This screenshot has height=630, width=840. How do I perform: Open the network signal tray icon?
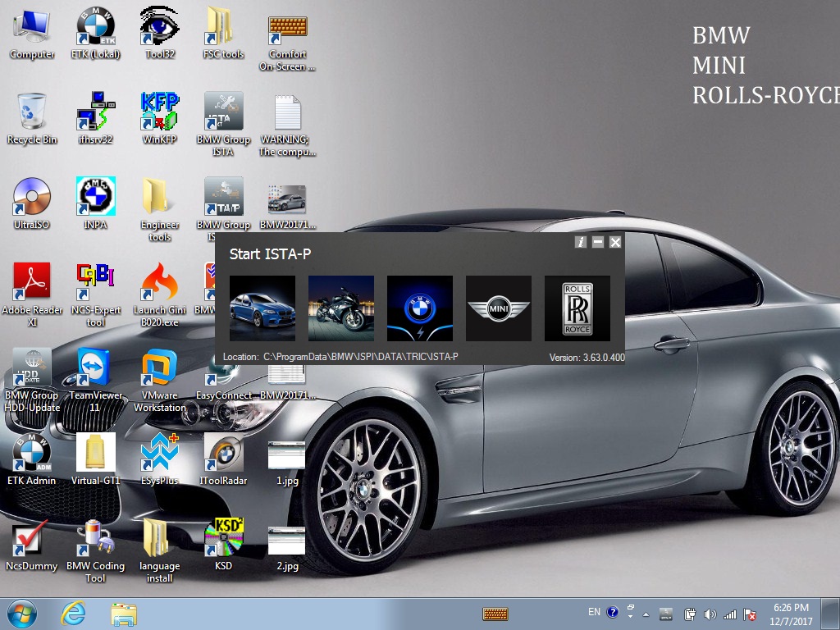[x=729, y=614]
